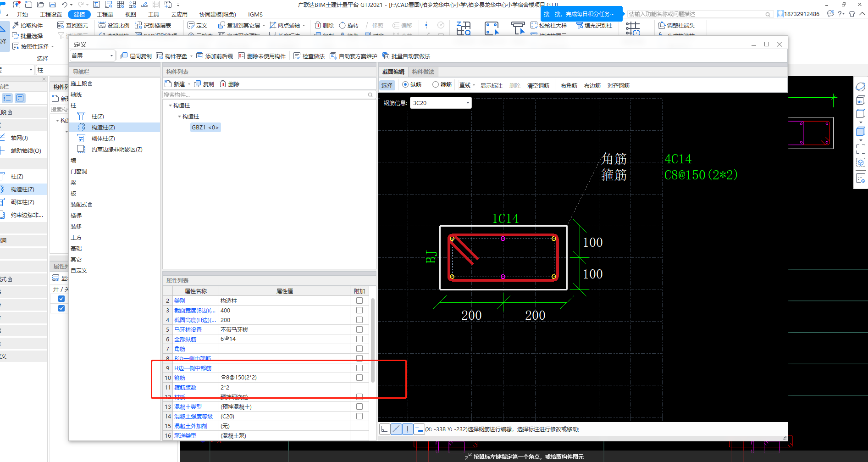Screen dimensions: 868x462
Task: Select 构造柱(Z) in the navigation tree
Action: coord(103,127)
